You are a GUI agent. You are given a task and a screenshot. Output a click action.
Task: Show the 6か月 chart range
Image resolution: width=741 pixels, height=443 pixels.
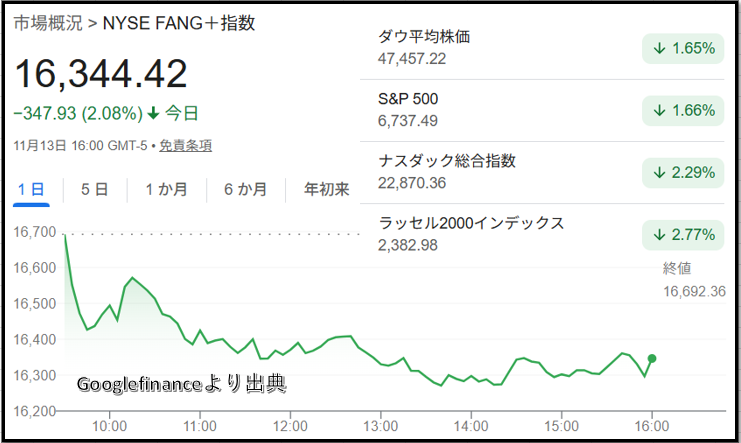pos(245,189)
